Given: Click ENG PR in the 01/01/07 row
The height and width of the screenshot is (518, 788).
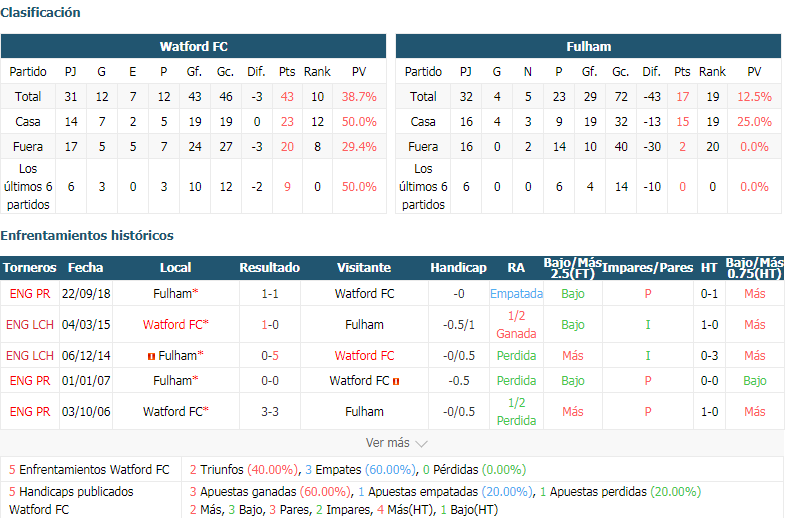Looking at the screenshot, I should 30,381.
